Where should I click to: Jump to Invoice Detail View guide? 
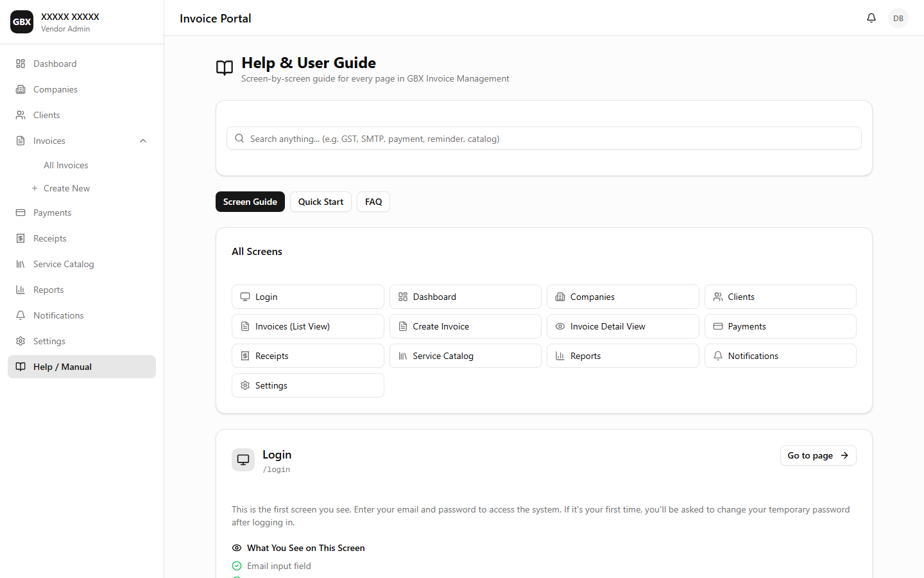coord(623,326)
